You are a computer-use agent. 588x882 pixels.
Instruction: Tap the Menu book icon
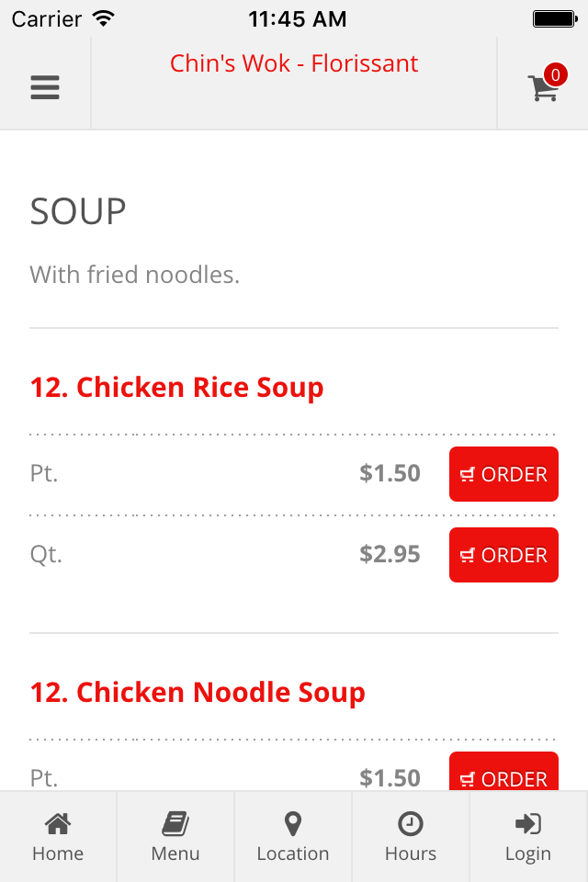coord(175,824)
